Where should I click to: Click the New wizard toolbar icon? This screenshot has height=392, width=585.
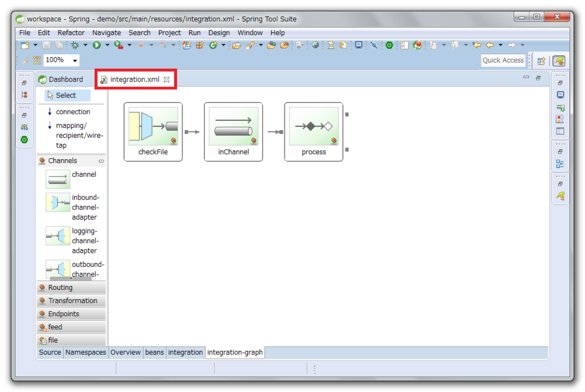click(25, 45)
